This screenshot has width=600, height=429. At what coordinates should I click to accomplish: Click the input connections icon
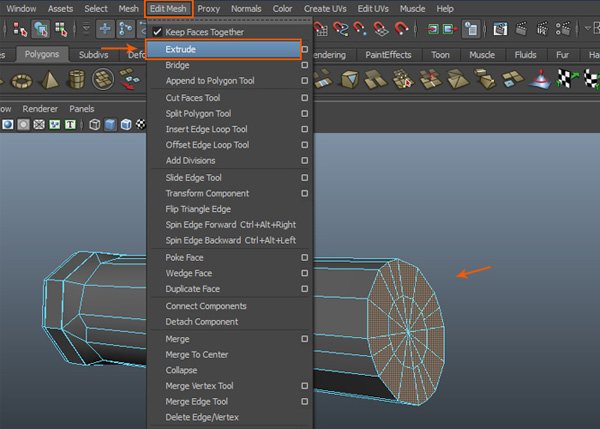point(432,29)
